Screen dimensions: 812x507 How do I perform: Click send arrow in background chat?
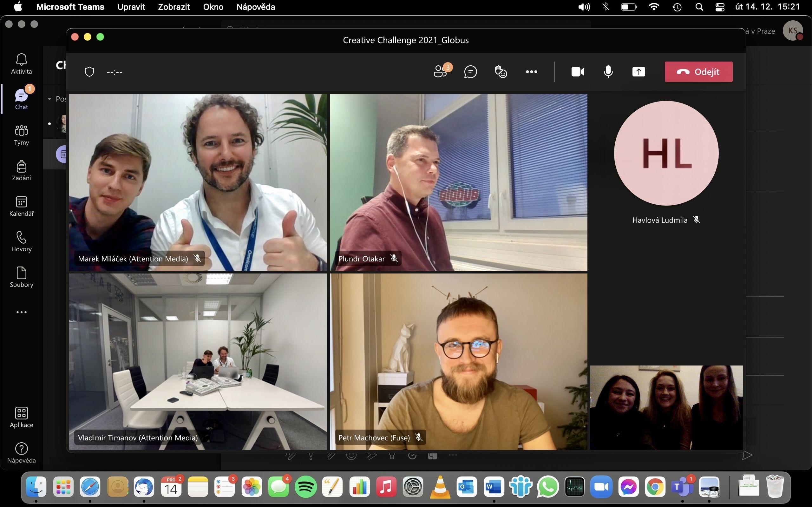pos(747,455)
